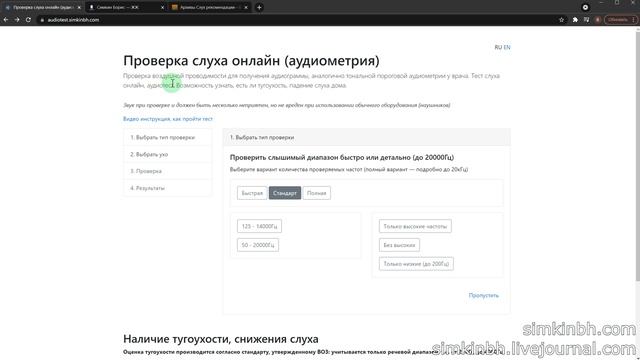Close the 'Симкин Борис — ЖЖ' tab
The height and width of the screenshot is (360, 640).
162,7
